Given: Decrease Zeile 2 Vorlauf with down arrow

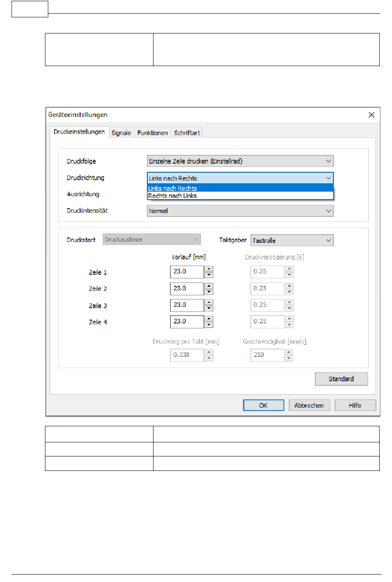Looking at the screenshot, I should click(x=209, y=292).
